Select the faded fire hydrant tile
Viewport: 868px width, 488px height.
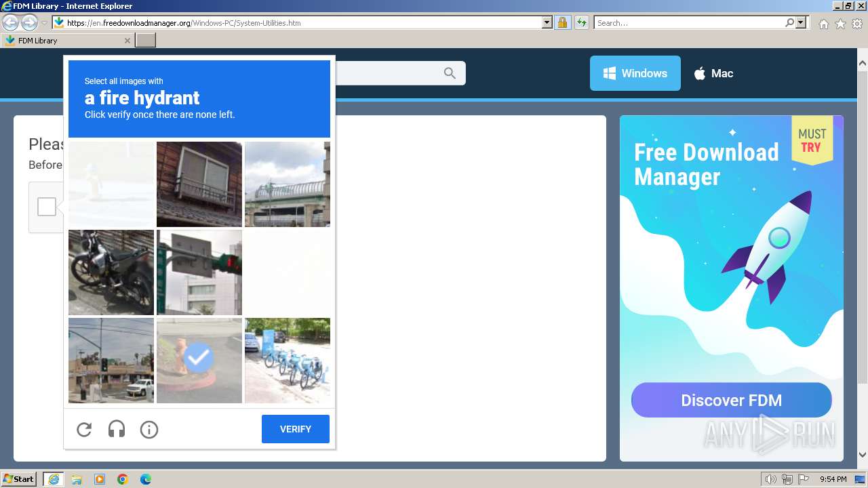point(111,184)
